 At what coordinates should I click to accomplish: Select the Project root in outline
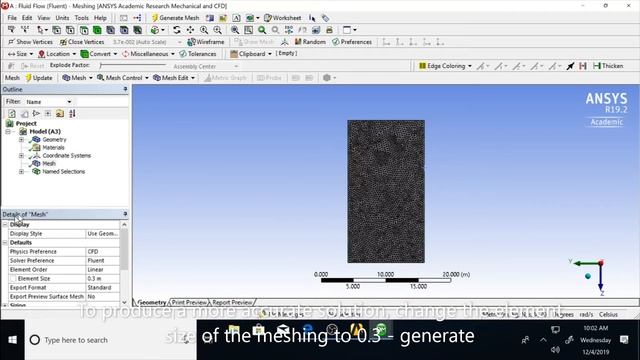(26, 123)
